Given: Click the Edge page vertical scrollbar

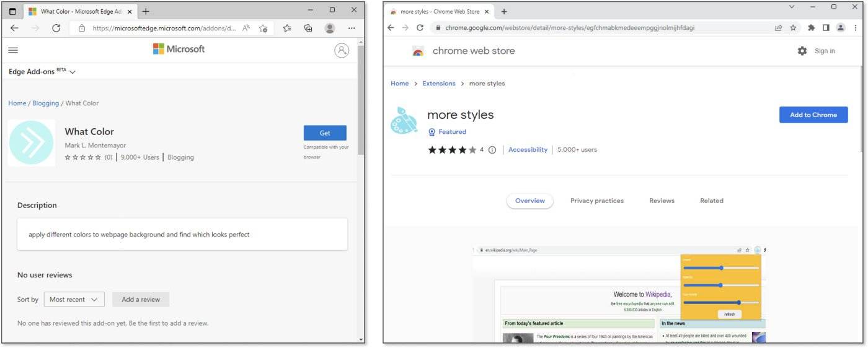Looking at the screenshot, I should (361, 99).
